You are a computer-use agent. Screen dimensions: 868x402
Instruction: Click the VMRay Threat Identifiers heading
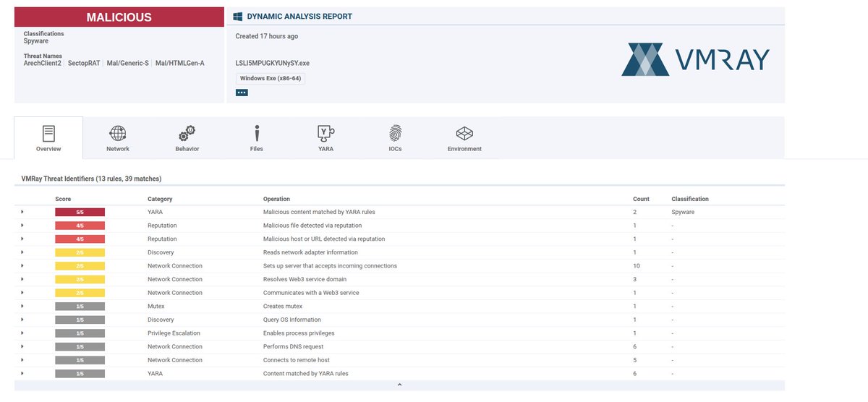(x=91, y=178)
